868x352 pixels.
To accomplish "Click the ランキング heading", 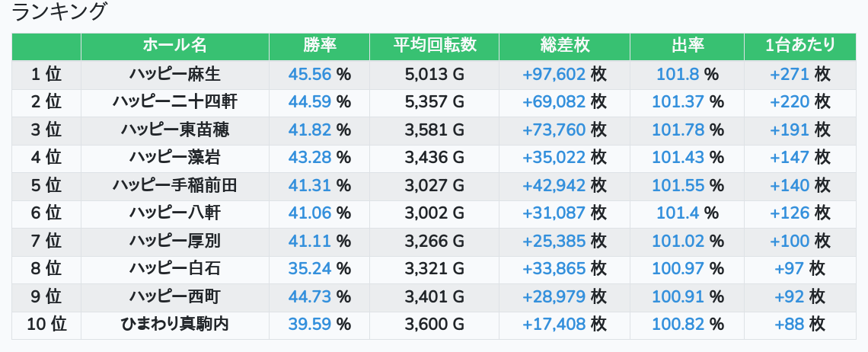I will 58,11.
